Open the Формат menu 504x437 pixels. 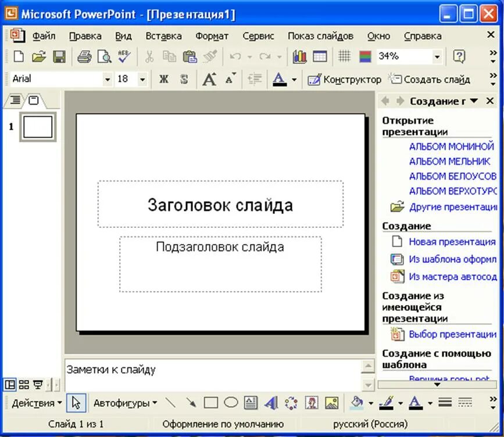(x=212, y=36)
